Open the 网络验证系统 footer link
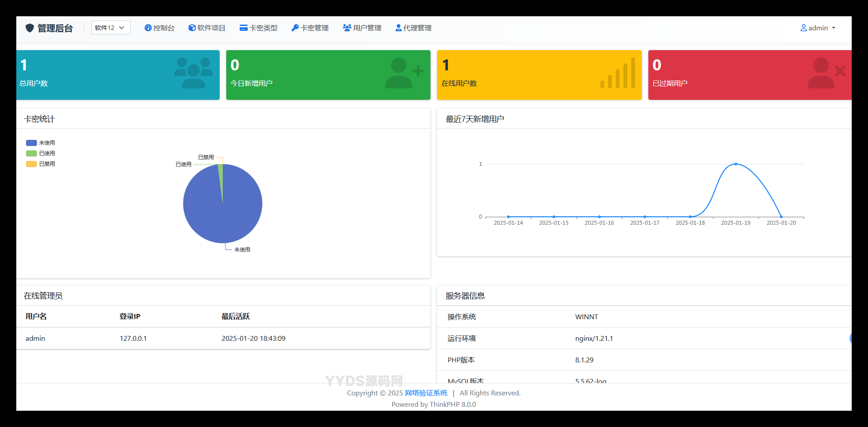 coord(426,393)
